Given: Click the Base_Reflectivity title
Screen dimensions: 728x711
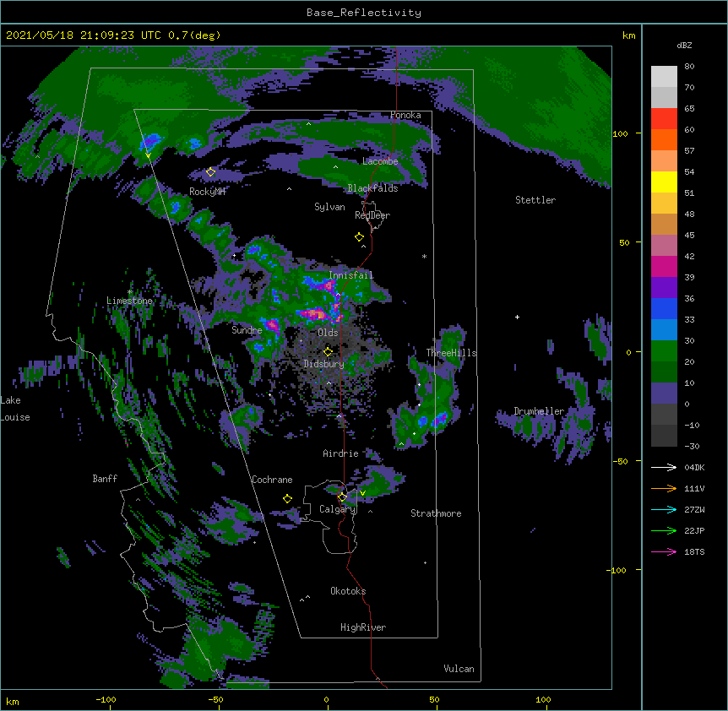Looking at the screenshot, I should click(x=364, y=13).
